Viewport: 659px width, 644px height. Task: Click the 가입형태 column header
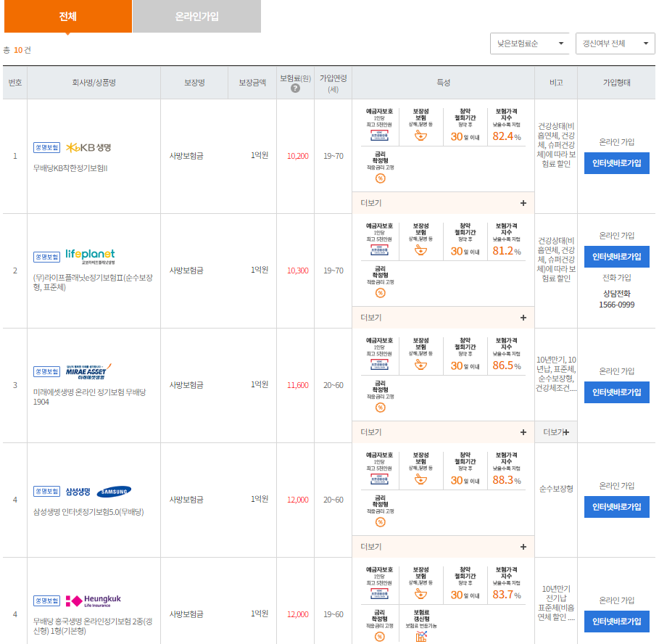(616, 83)
